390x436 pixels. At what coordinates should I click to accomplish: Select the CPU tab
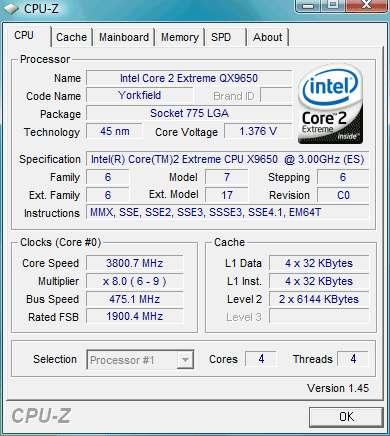29,36
